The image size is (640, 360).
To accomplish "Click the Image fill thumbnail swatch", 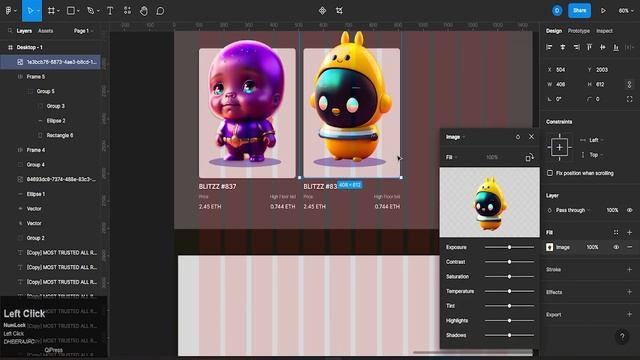I will pyautogui.click(x=549, y=247).
